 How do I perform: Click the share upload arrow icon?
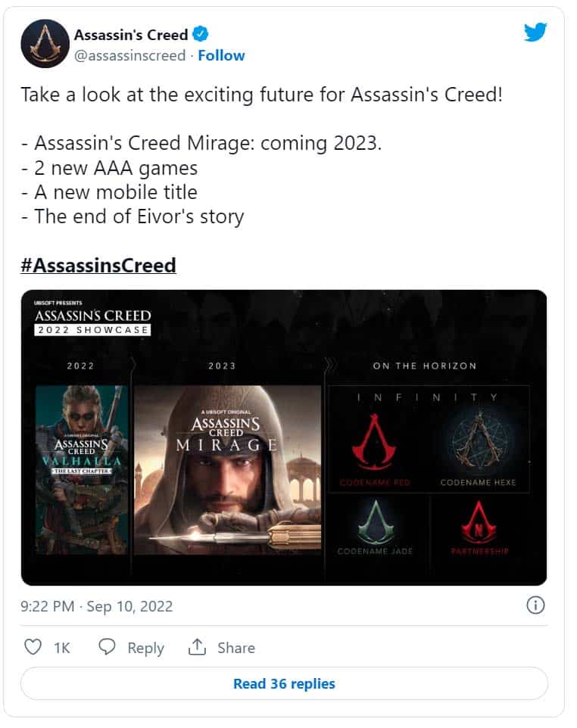[198, 647]
